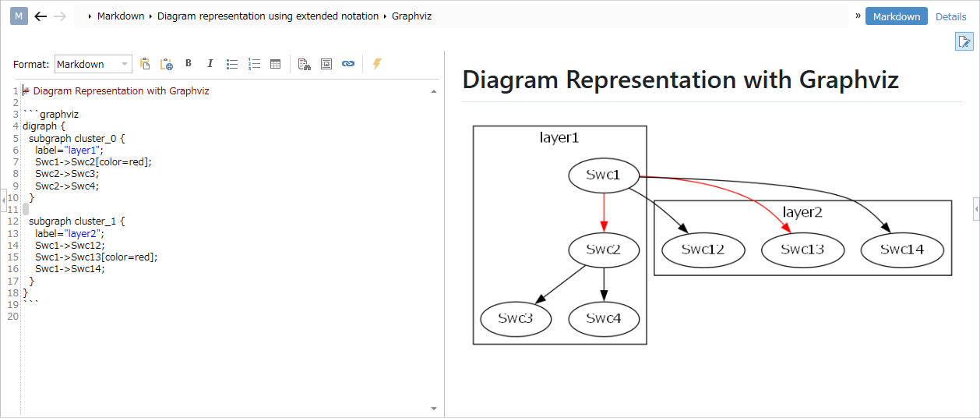Go back with the left arrow
980x418 pixels.
coord(41,16)
